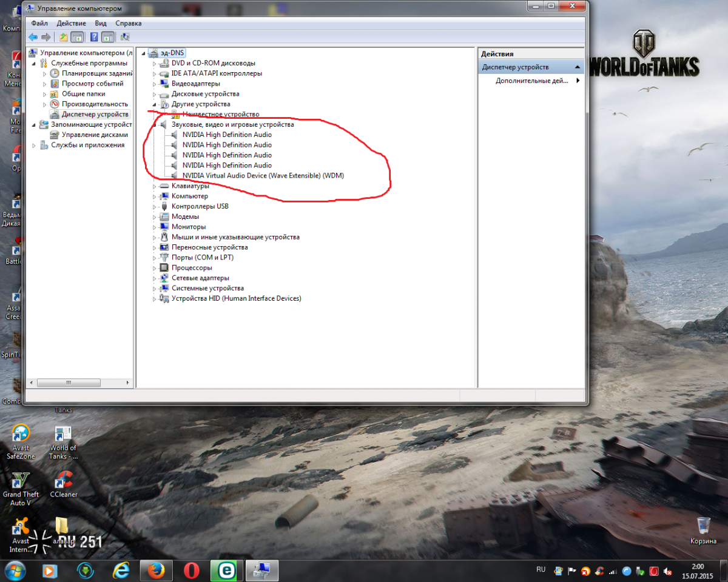Image resolution: width=728 pixels, height=582 pixels.
Task: Click the Back arrow toolbar icon
Action: pyautogui.click(x=33, y=37)
